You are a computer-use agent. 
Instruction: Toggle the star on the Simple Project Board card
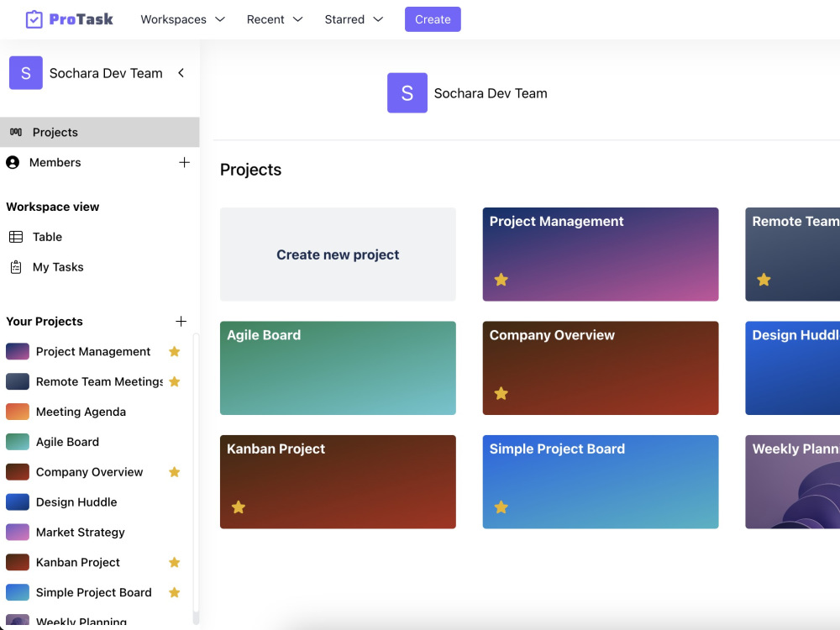coord(501,507)
